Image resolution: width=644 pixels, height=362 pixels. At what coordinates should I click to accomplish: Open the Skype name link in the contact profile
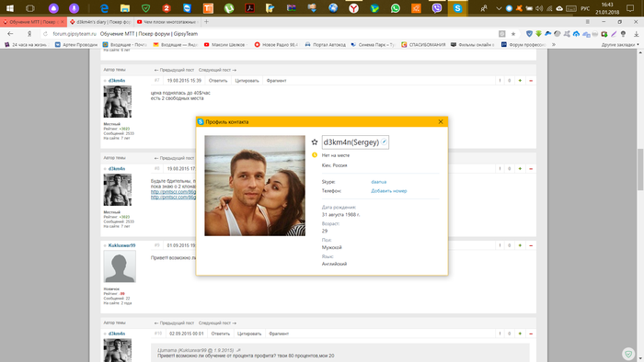379,182
